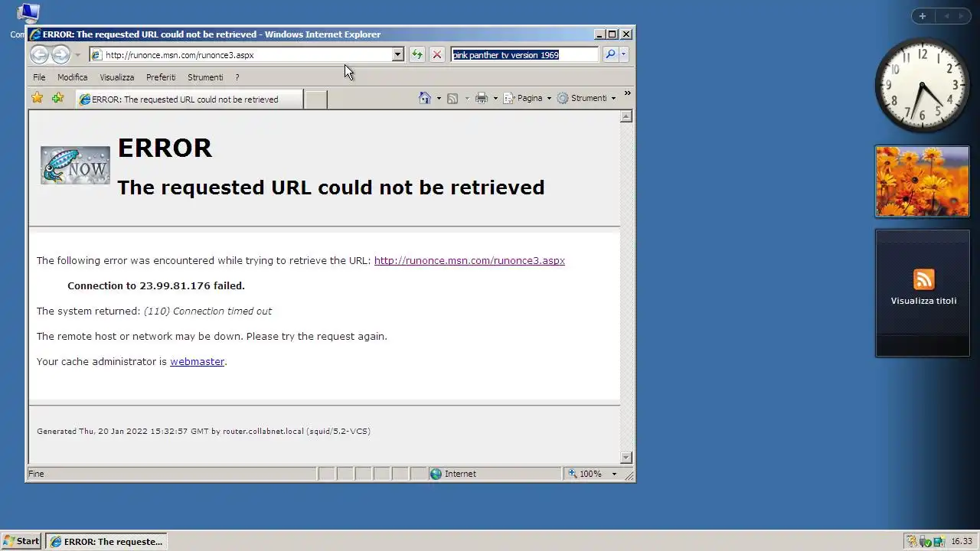This screenshot has height=551, width=980.
Task: Open the Preferiti menu
Action: [x=161, y=77]
